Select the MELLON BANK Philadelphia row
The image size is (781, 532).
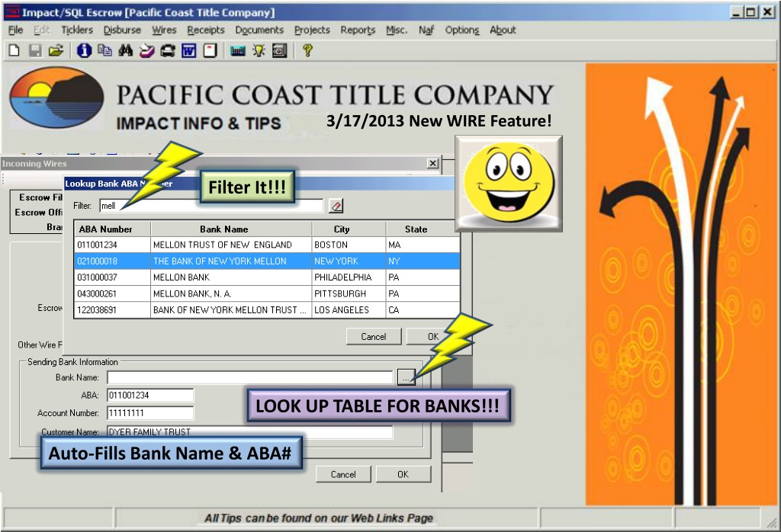[267, 277]
